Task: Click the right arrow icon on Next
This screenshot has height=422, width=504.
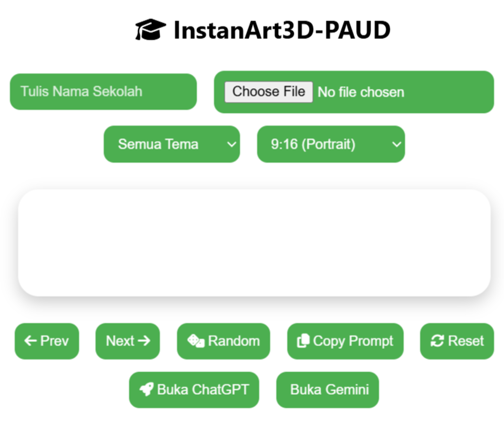Action: (144, 341)
